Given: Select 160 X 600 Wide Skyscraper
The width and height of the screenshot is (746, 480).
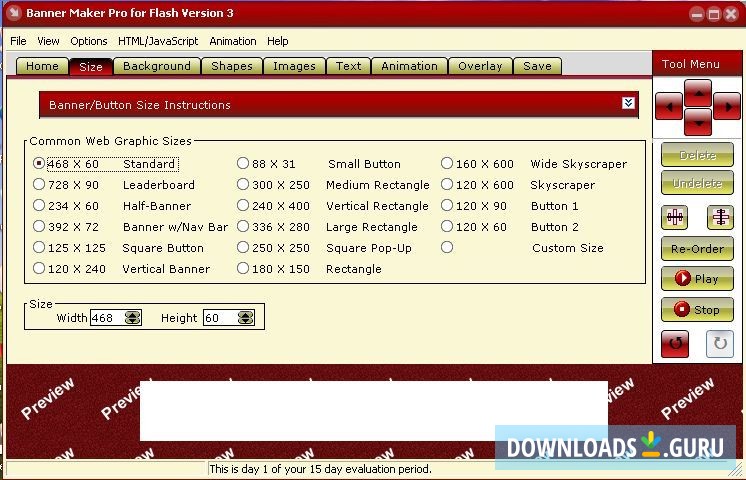Looking at the screenshot, I should tap(534, 164).
